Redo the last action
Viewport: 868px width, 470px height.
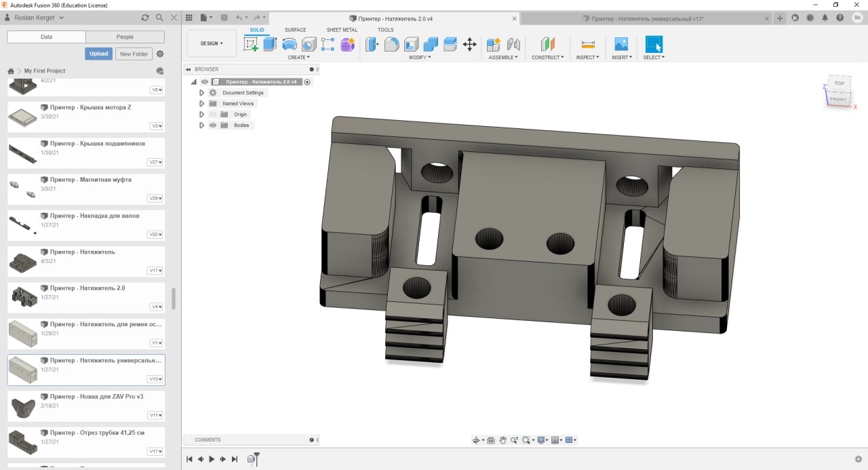pyautogui.click(x=256, y=18)
